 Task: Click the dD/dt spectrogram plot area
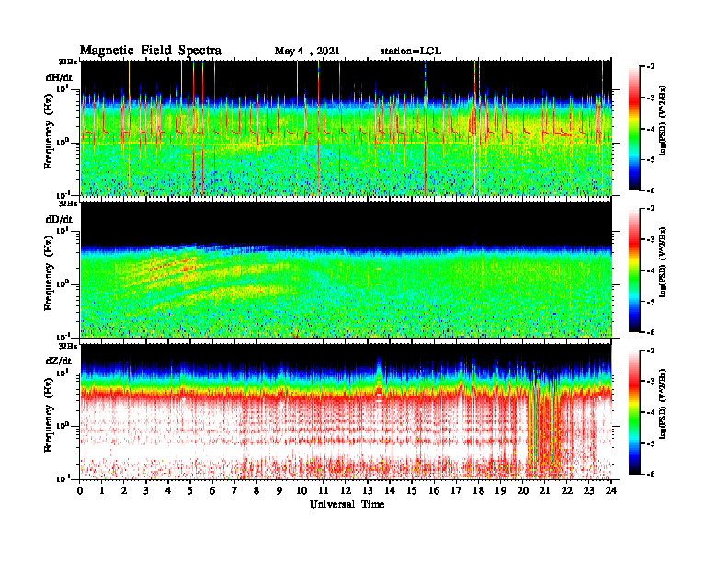347,270
